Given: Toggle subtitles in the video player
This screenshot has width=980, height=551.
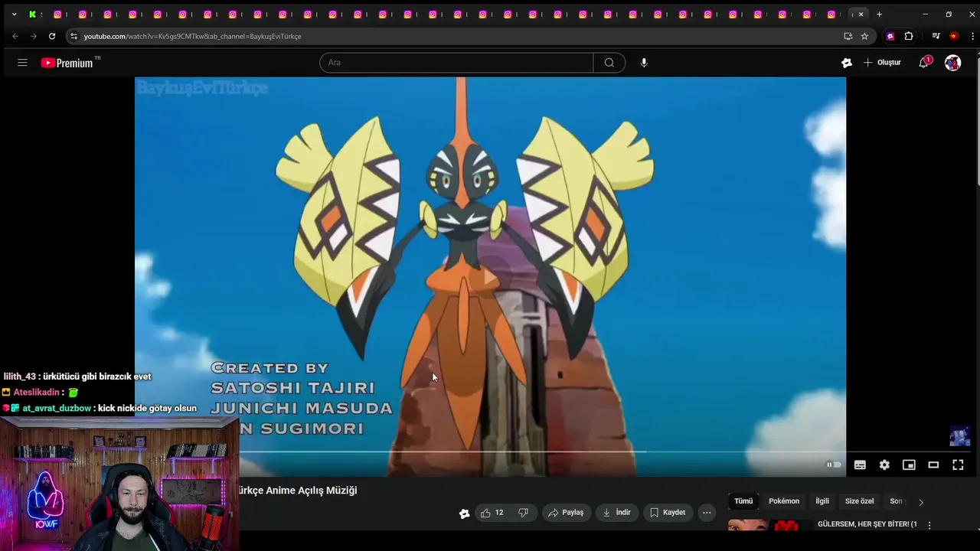Looking at the screenshot, I should [x=860, y=465].
